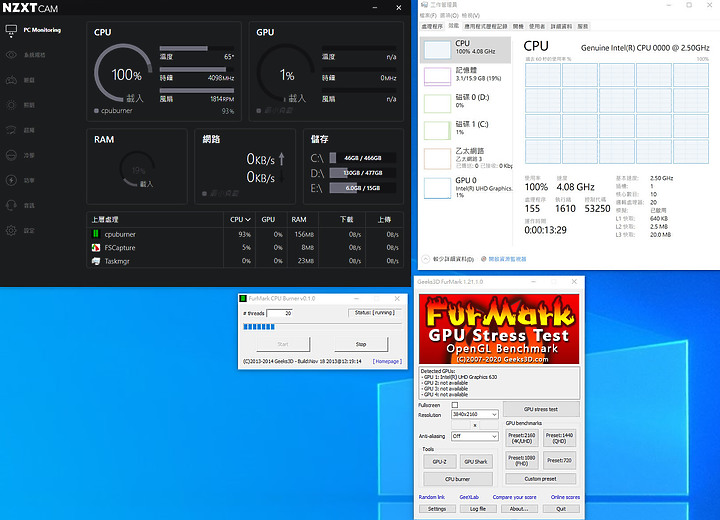Click Resource Monitor icon in Task Manager
This screenshot has width=720, height=520.
[x=484, y=259]
